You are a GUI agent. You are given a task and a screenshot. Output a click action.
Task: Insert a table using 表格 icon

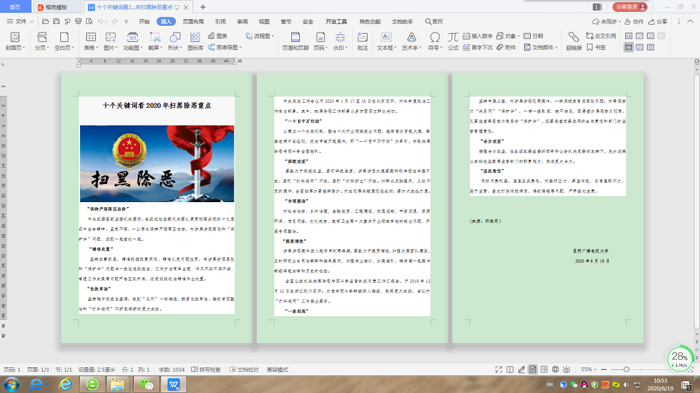tap(91, 41)
